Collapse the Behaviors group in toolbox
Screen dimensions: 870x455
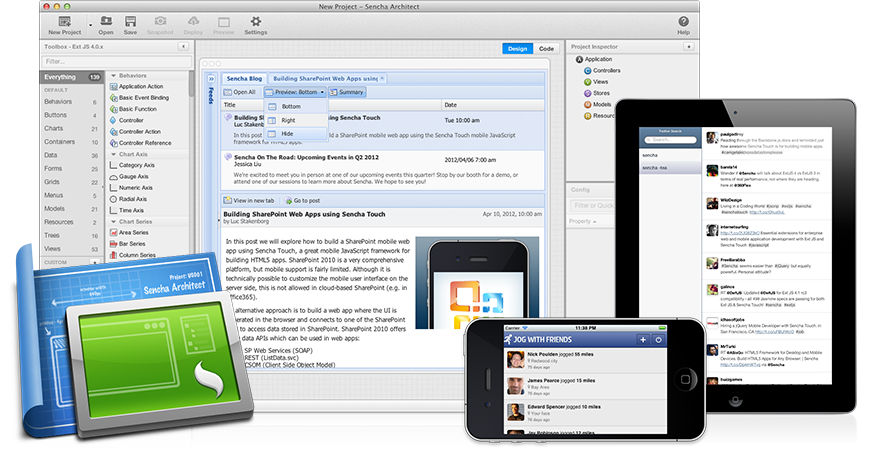point(113,76)
